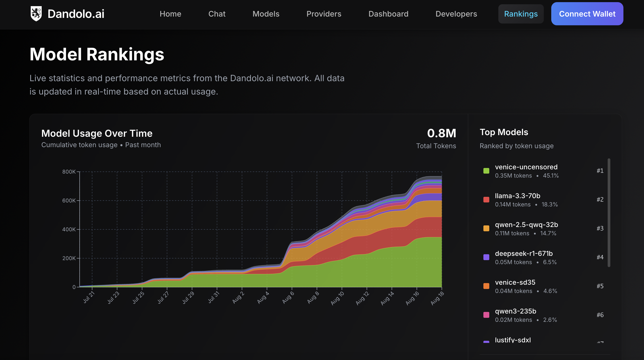Open the Models nav item
Screen dimensions: 644x360
(266, 14)
